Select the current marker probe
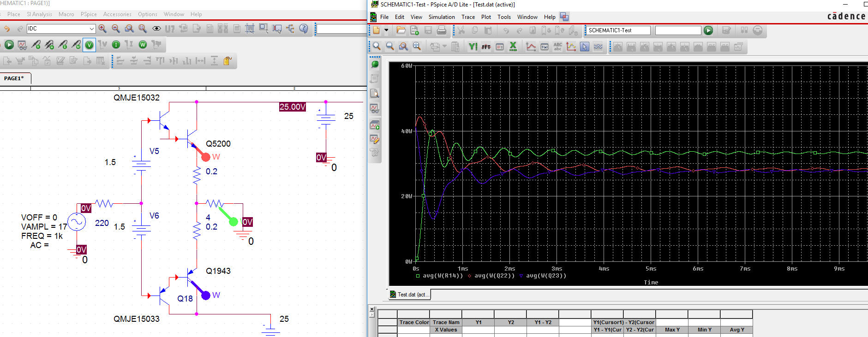The height and width of the screenshot is (337, 868). (x=63, y=45)
